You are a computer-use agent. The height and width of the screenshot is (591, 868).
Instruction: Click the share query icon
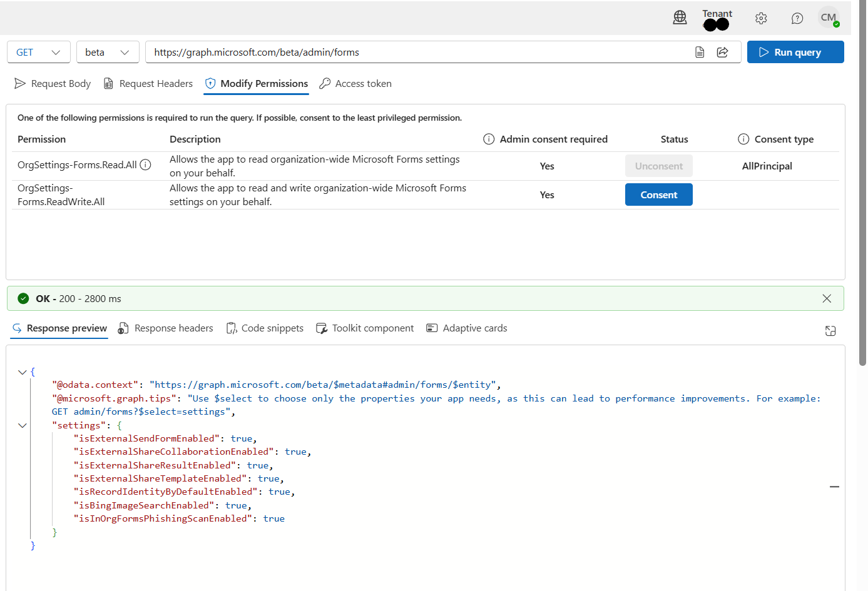(723, 52)
